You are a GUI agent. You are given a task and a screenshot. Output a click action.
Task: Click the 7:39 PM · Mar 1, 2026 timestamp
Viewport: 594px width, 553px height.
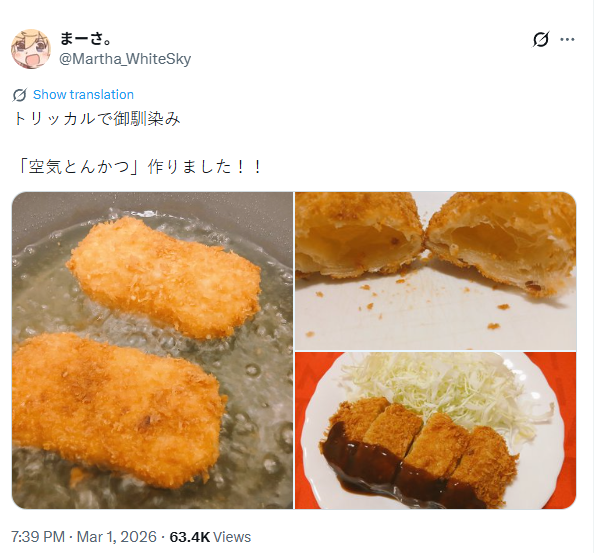tap(83, 537)
